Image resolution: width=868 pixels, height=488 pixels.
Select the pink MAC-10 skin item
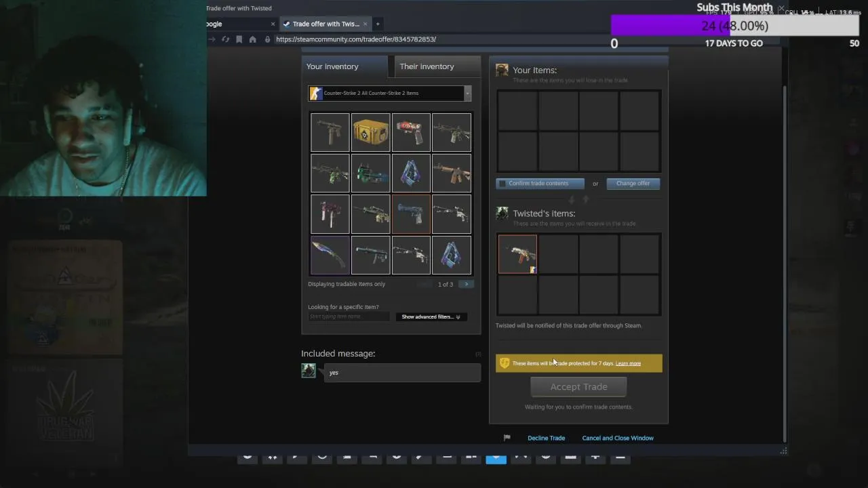tap(330, 213)
